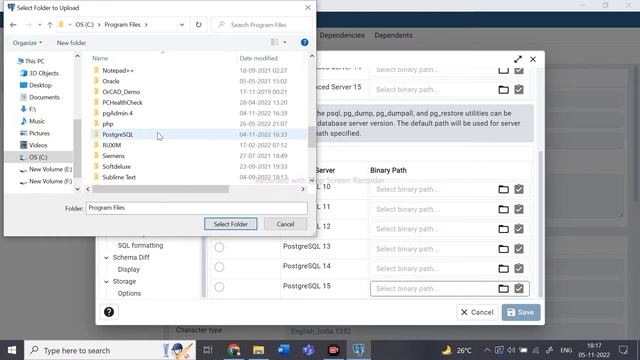Refresh the Program Files folder listing

198,25
